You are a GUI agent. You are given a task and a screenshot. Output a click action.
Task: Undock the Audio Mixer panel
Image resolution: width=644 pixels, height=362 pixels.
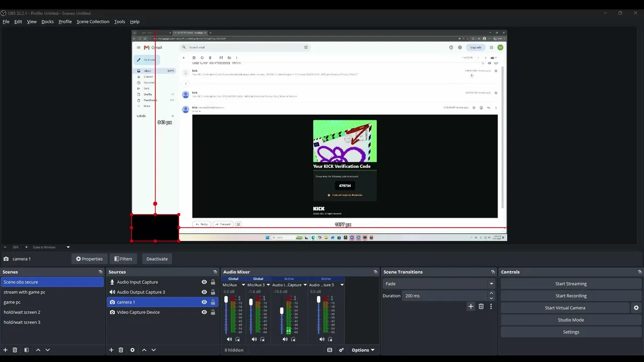[375, 272]
